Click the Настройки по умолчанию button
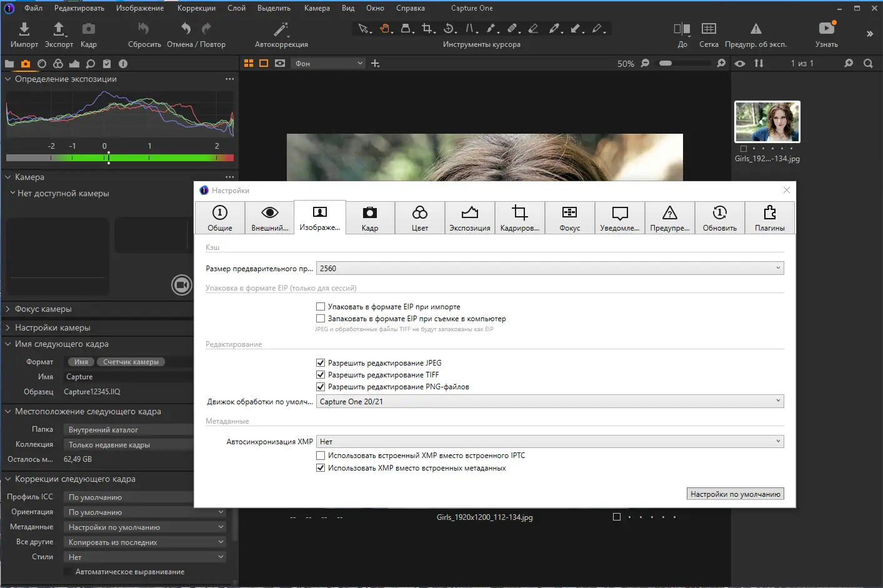 735,494
